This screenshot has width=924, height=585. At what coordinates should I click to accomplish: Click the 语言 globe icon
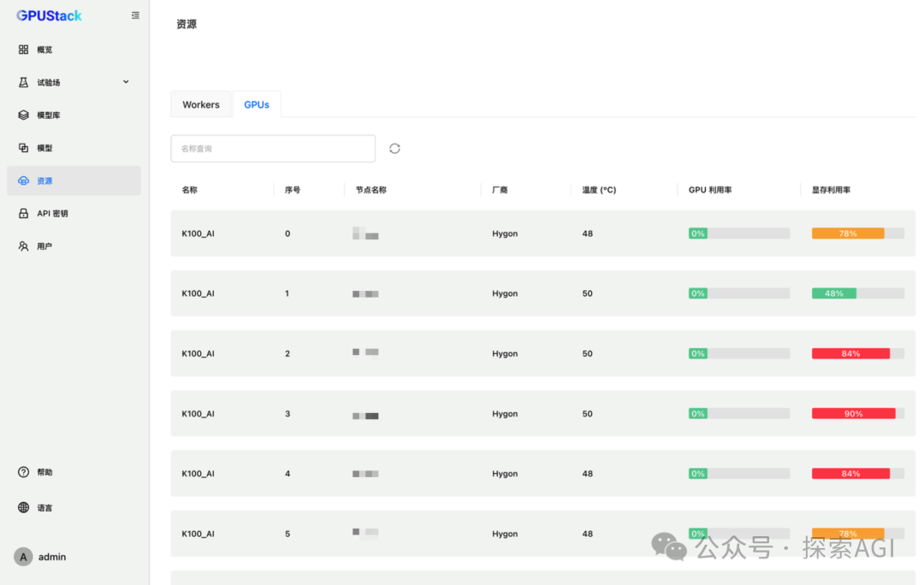[23, 507]
